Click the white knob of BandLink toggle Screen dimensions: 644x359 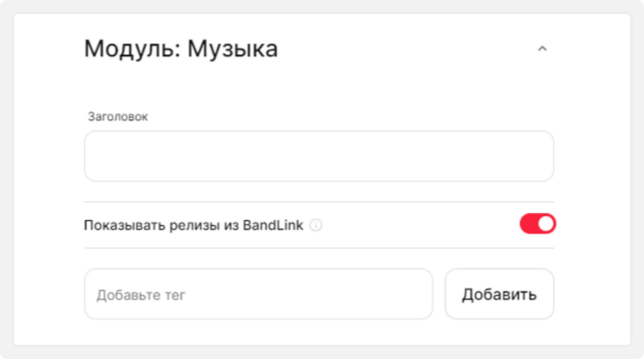[x=546, y=224]
